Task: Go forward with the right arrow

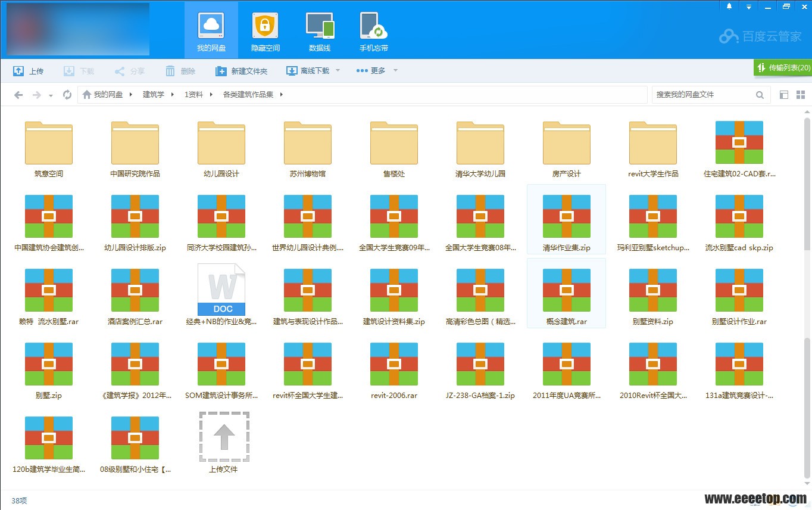Action: tap(36, 95)
